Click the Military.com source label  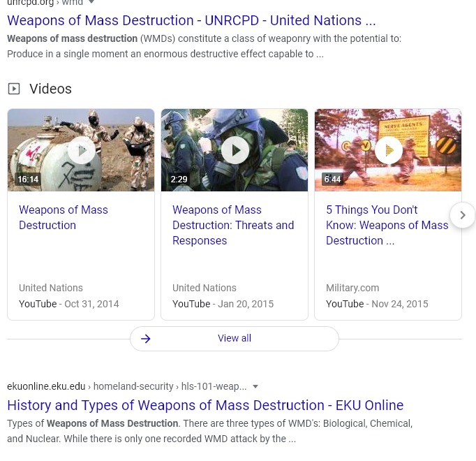click(352, 288)
